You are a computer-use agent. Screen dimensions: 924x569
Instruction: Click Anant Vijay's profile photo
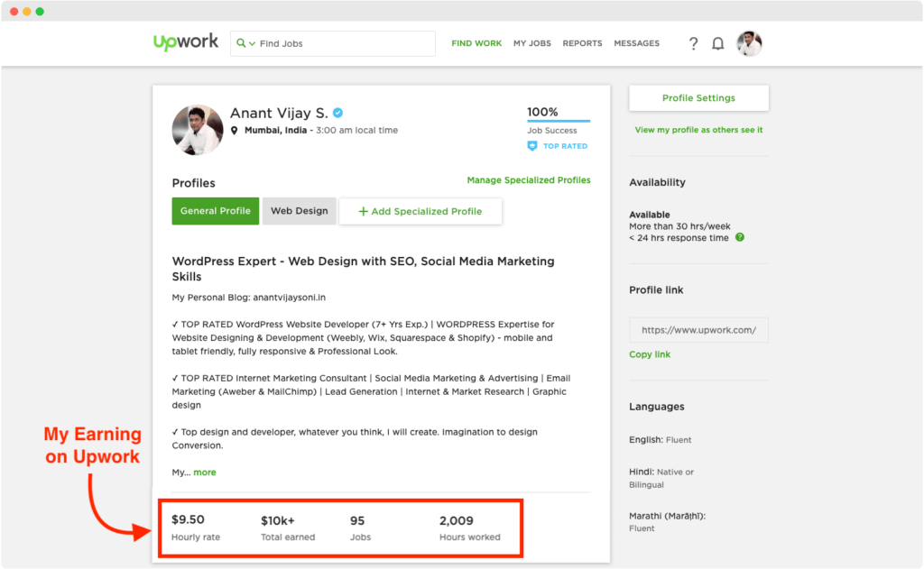198,130
